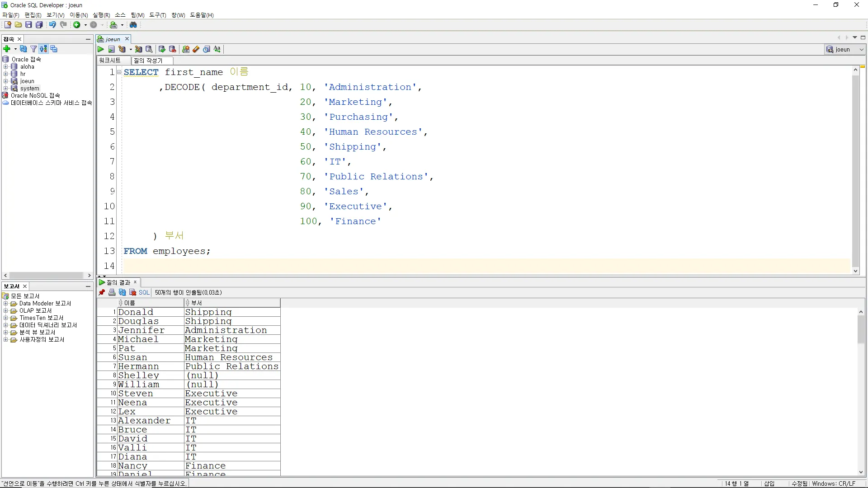Click the SQL link in results toolbar
The width and height of the screenshot is (868, 488).
click(144, 292)
